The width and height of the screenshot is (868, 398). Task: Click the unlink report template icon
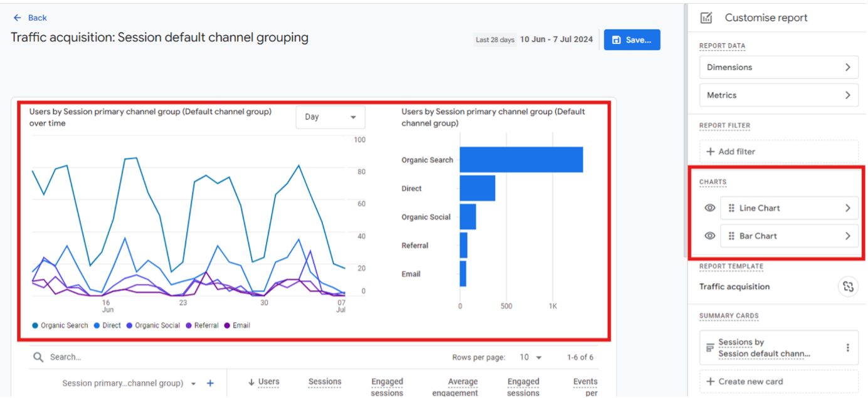coord(849,286)
